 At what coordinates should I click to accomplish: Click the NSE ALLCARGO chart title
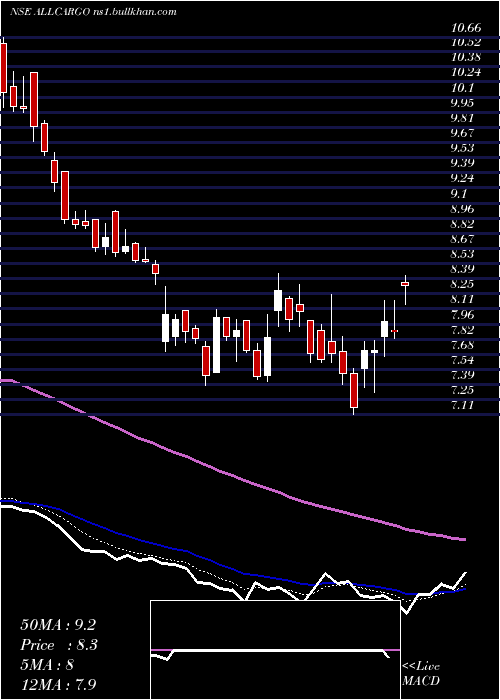pos(93,12)
